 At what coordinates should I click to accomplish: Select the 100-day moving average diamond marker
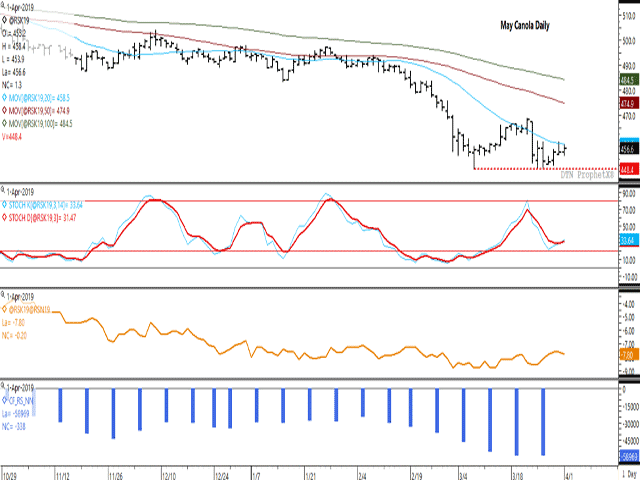4,123
